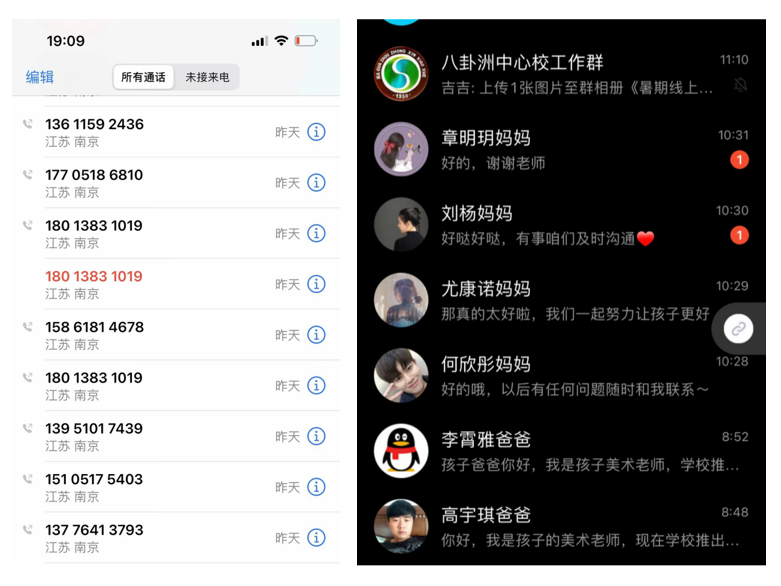The height and width of the screenshot is (586, 781).
Task: Open info for 158 6181 4678
Action: [x=316, y=335]
